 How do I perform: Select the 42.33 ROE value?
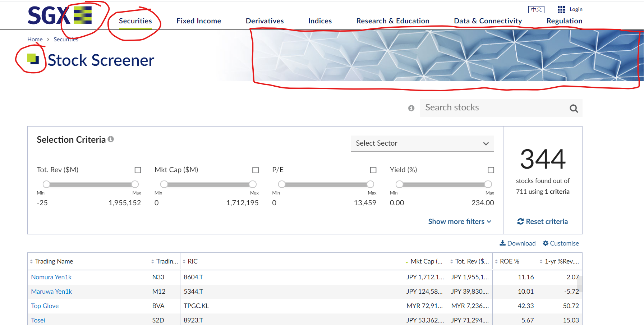click(x=526, y=306)
